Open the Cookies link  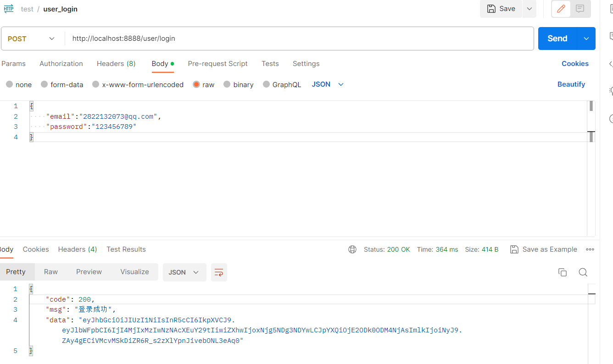[575, 64]
